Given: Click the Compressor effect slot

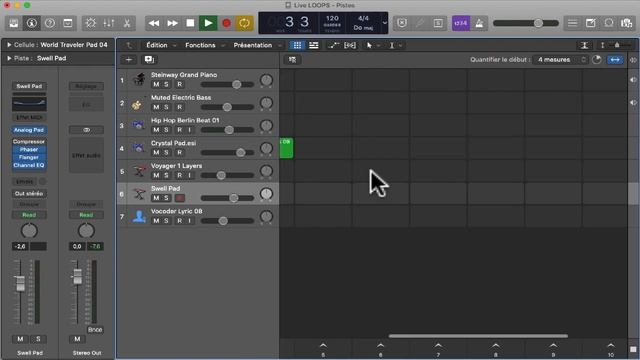Looking at the screenshot, I should click(x=29, y=142).
